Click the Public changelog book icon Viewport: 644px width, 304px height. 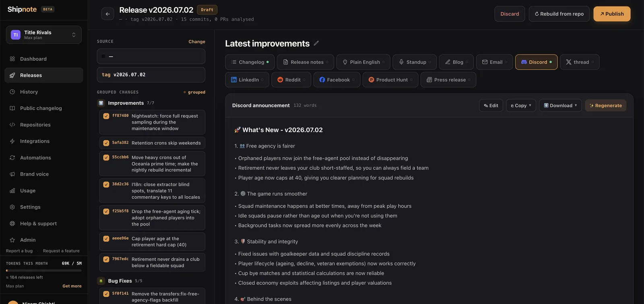[12, 108]
